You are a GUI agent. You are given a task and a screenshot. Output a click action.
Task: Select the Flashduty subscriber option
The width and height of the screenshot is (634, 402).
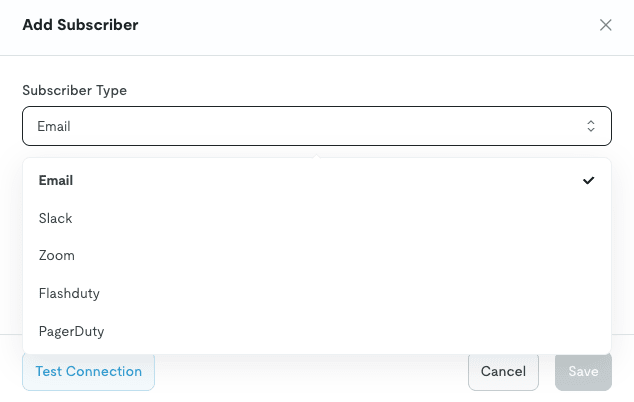pos(69,293)
